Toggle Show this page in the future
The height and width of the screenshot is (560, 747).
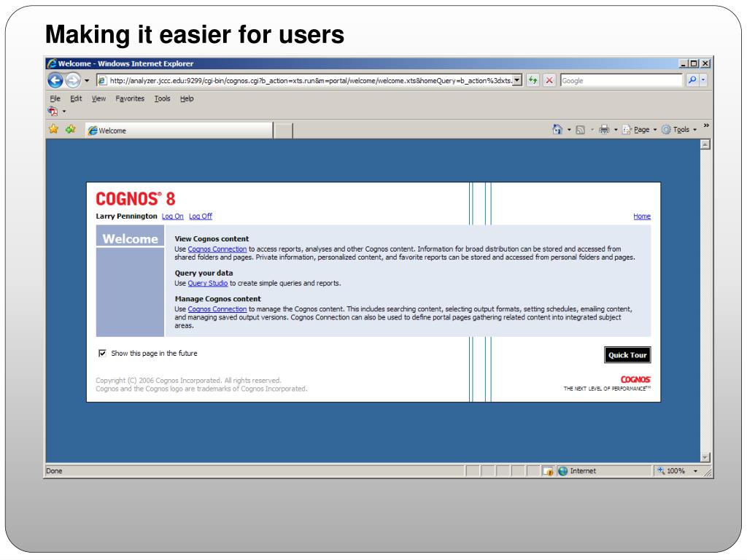(102, 353)
